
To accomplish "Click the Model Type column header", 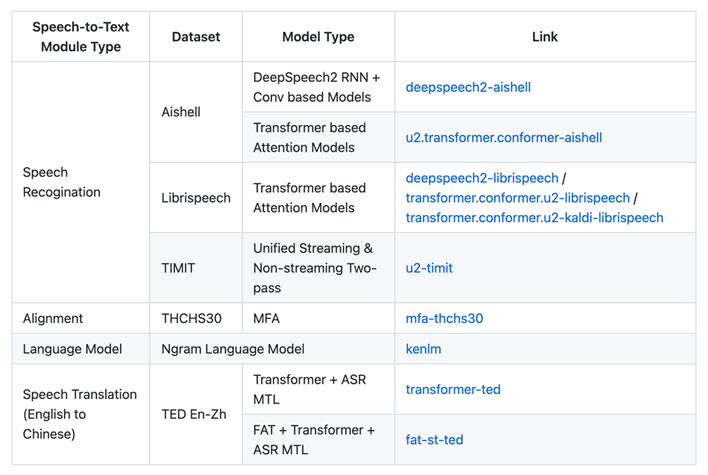I will (318, 37).
